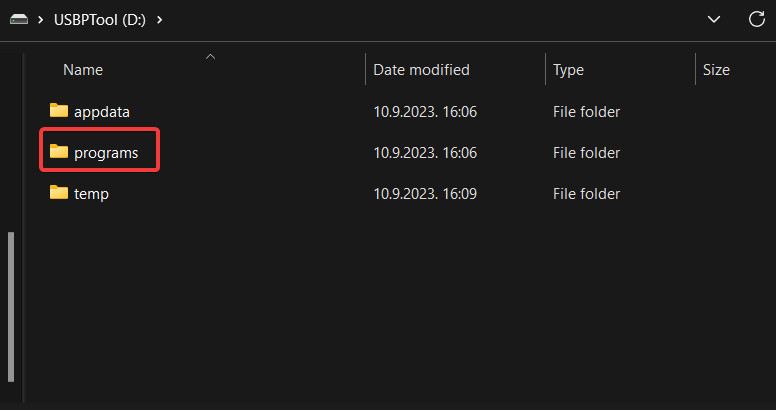The image size is (776, 410).
Task: Click the sort arrow above Name column
Action: 210,57
